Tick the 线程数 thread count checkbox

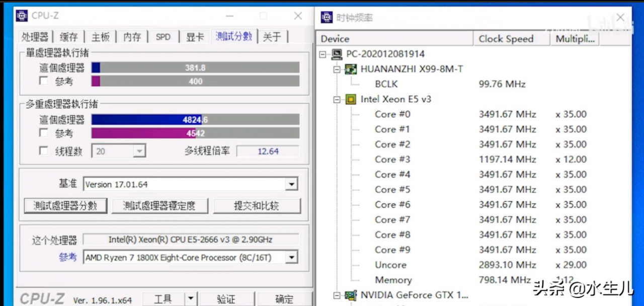[44, 151]
